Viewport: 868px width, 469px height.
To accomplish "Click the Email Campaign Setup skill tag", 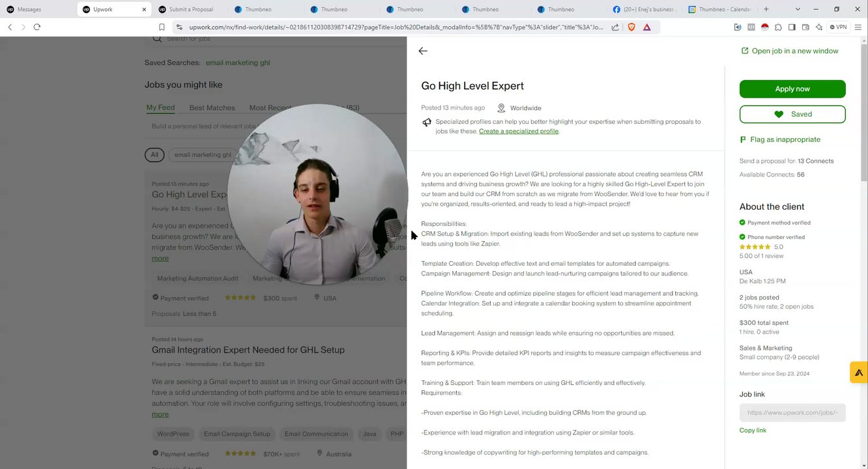I will click(237, 434).
